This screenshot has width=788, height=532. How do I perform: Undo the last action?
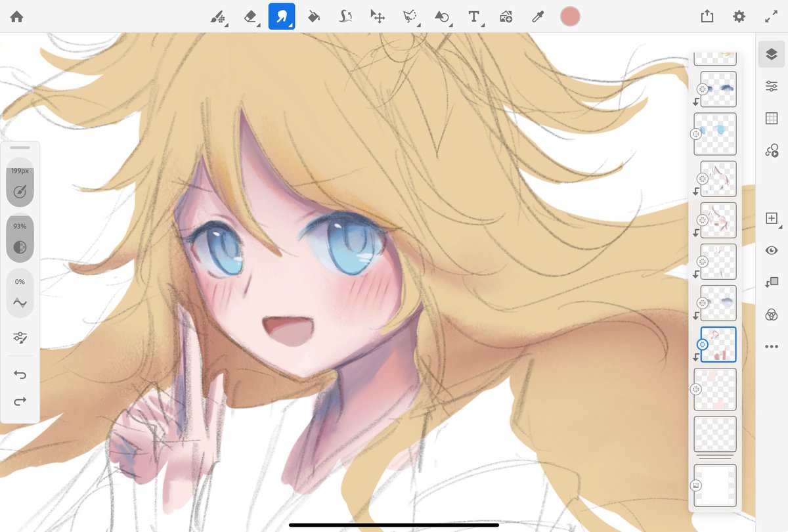(x=20, y=375)
